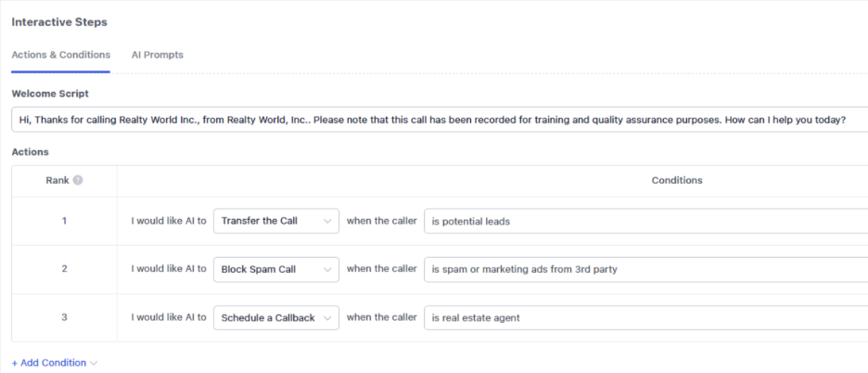Click into the Welcome Script text field

(x=436, y=120)
